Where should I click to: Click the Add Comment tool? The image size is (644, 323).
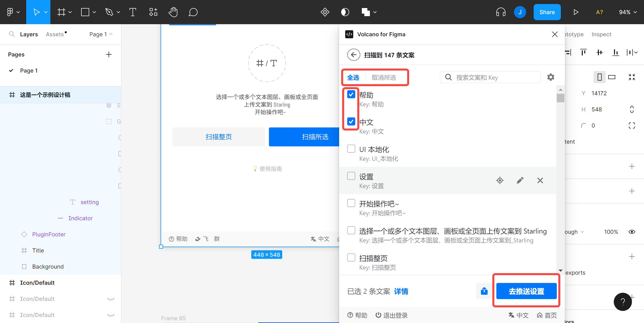pyautogui.click(x=193, y=12)
